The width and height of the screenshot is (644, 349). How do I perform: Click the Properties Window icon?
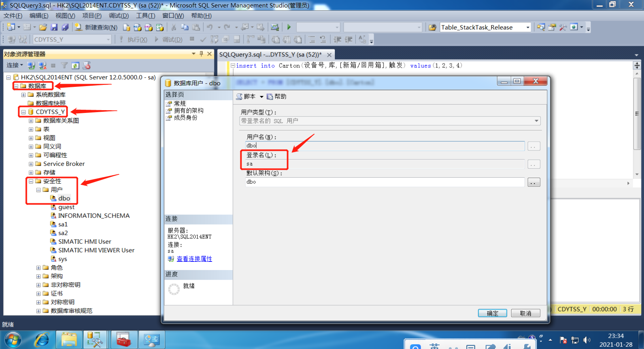pyautogui.click(x=552, y=27)
